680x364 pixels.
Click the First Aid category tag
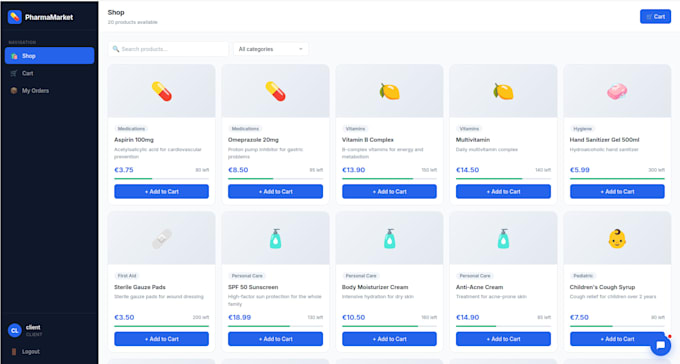(127, 276)
